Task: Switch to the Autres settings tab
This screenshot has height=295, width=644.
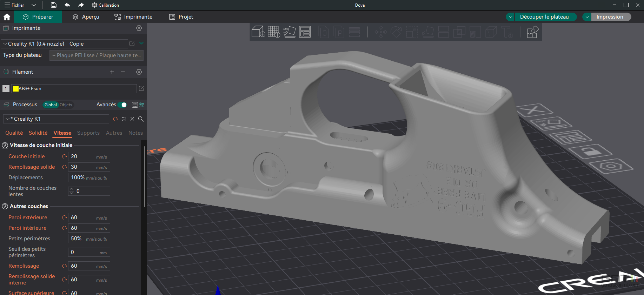Action: tap(114, 133)
